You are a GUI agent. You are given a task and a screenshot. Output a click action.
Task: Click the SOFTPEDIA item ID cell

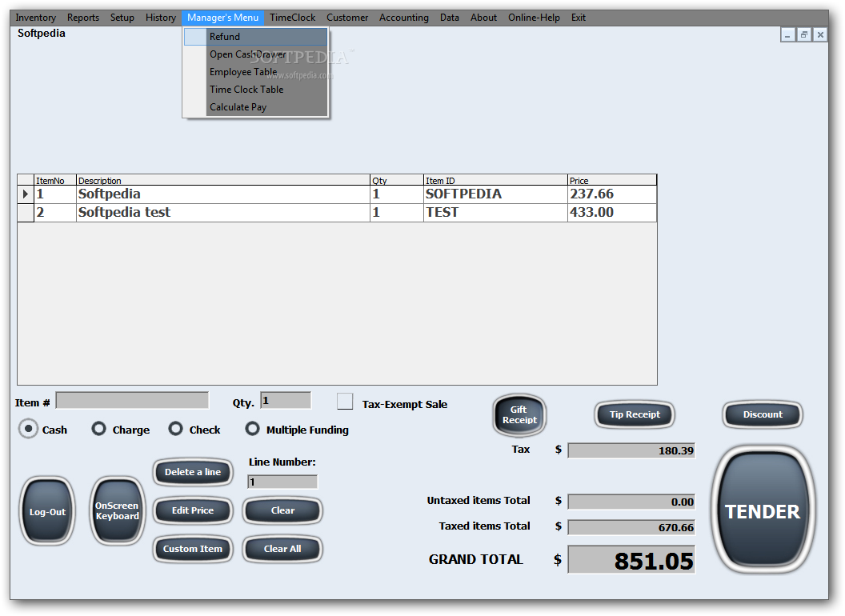(495, 194)
